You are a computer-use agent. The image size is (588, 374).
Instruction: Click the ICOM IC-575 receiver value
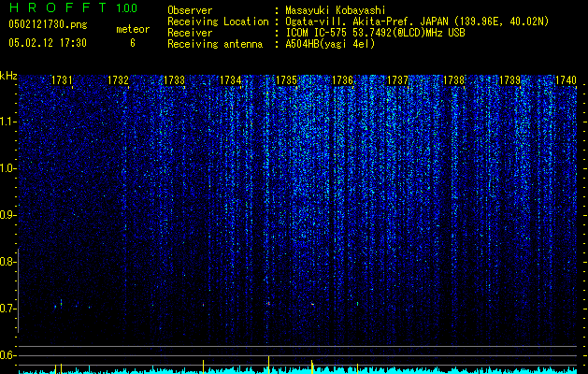375,33
